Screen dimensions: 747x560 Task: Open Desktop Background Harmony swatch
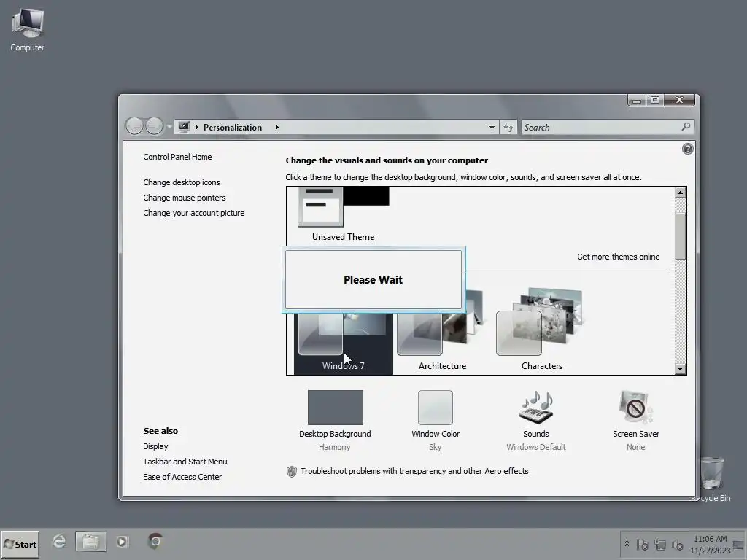click(335, 408)
